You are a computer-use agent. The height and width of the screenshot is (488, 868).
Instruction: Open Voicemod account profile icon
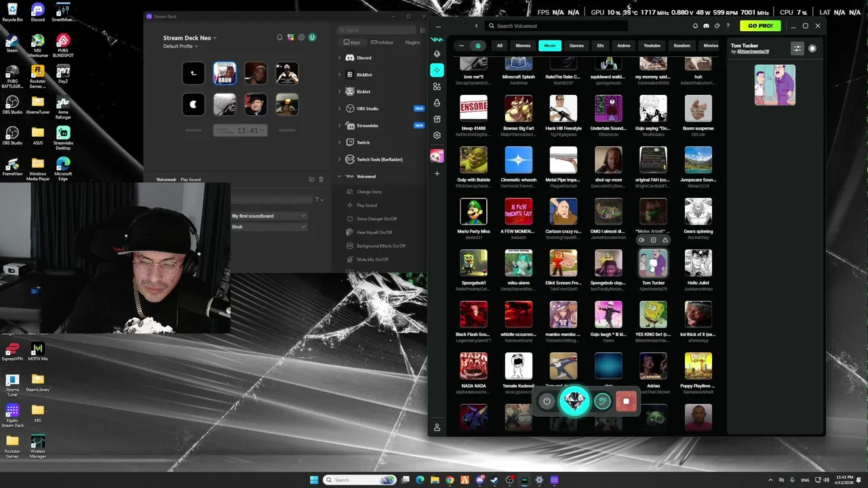click(437, 428)
